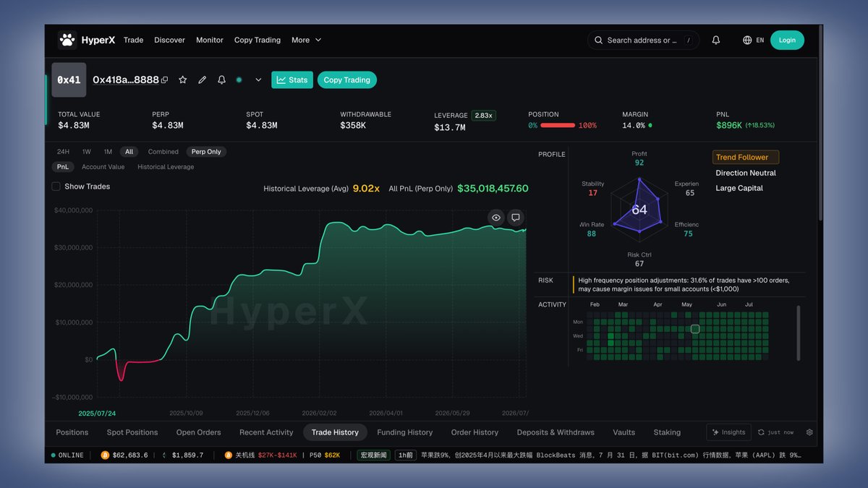Image resolution: width=868 pixels, height=488 pixels.
Task: Select the PnL chart type
Action: (63, 167)
